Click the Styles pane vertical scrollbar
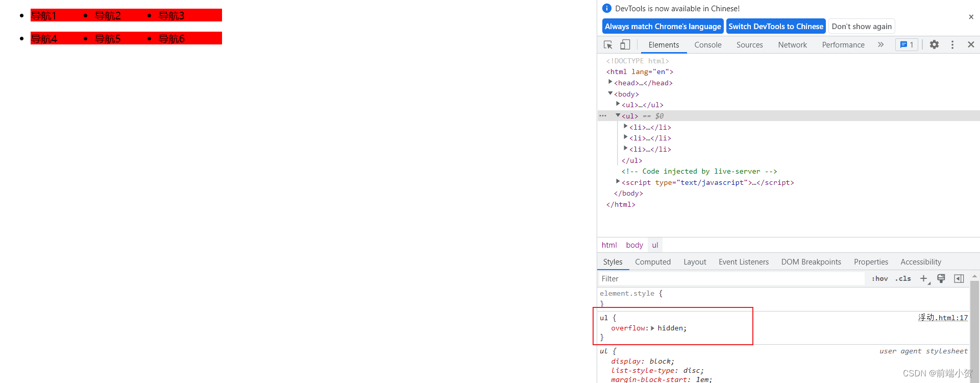Screen dimensions: 980x383 tap(974, 332)
